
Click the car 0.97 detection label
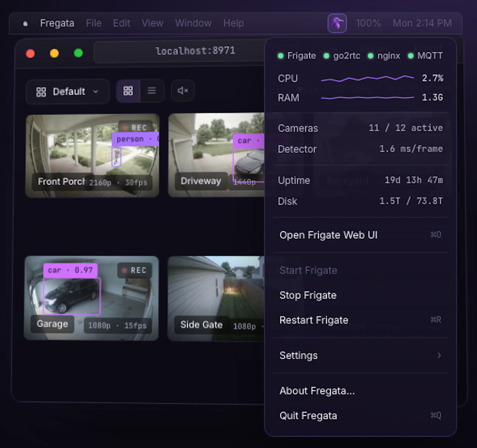pyautogui.click(x=70, y=270)
